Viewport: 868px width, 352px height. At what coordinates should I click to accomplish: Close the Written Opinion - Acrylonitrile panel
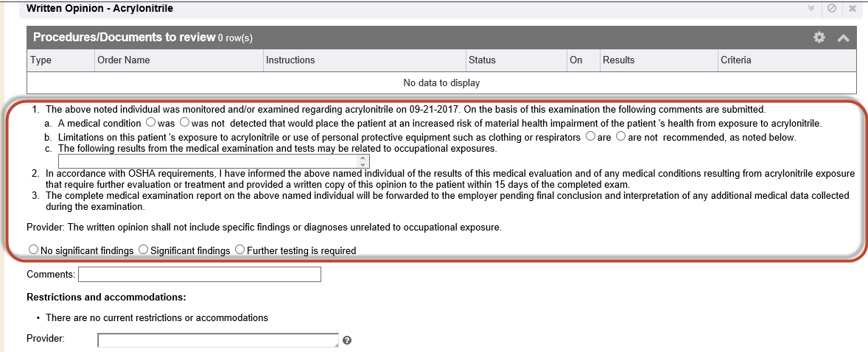pyautogui.click(x=853, y=8)
